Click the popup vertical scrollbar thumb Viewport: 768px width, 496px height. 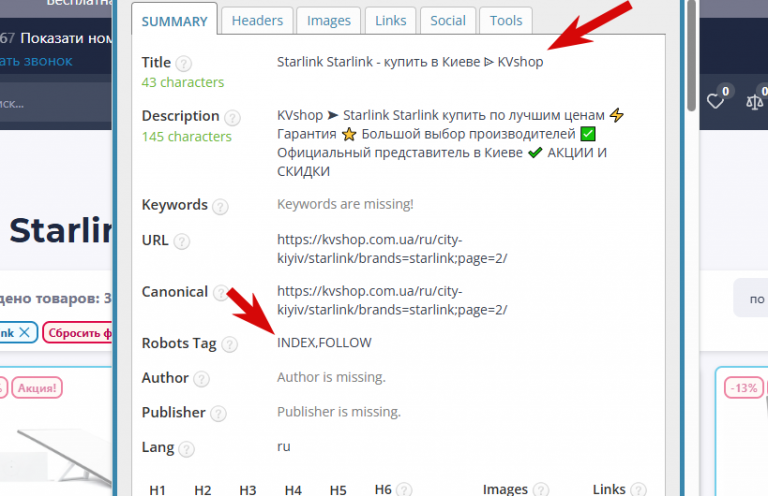point(691,55)
